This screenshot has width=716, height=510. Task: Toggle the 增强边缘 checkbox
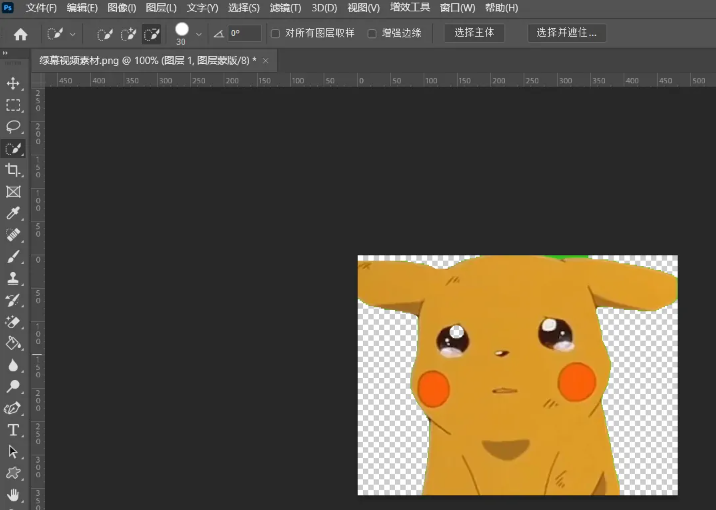(372, 33)
